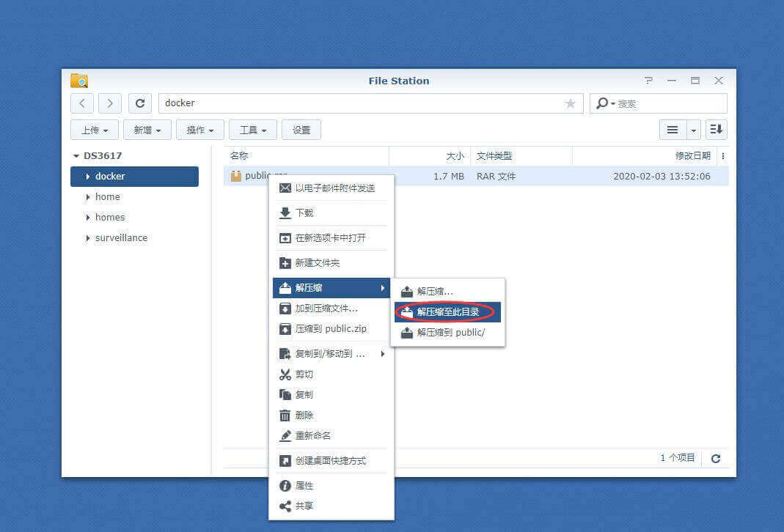
Task: Open the help question mark icon
Action: tap(648, 81)
